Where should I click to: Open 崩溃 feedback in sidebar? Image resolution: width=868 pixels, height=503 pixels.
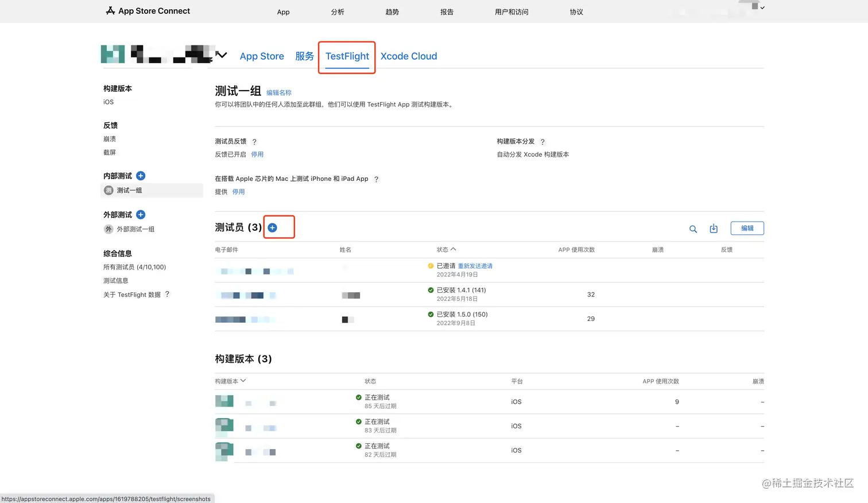[110, 139]
